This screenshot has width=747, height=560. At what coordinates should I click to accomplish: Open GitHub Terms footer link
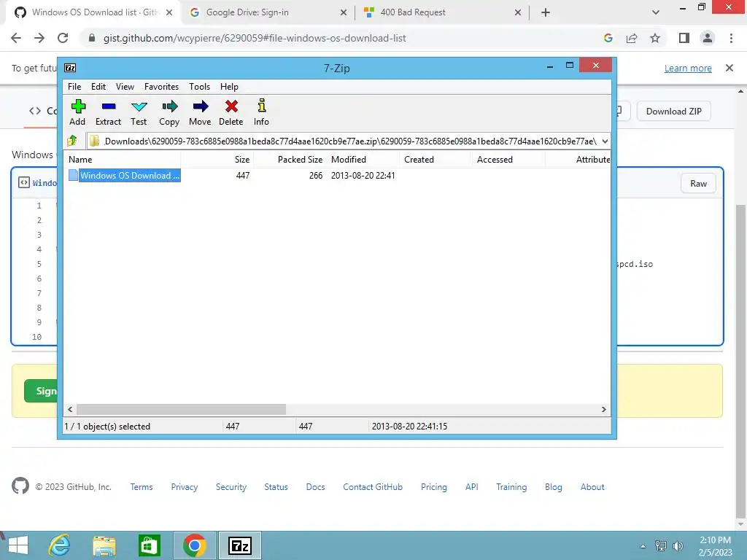[x=142, y=486]
